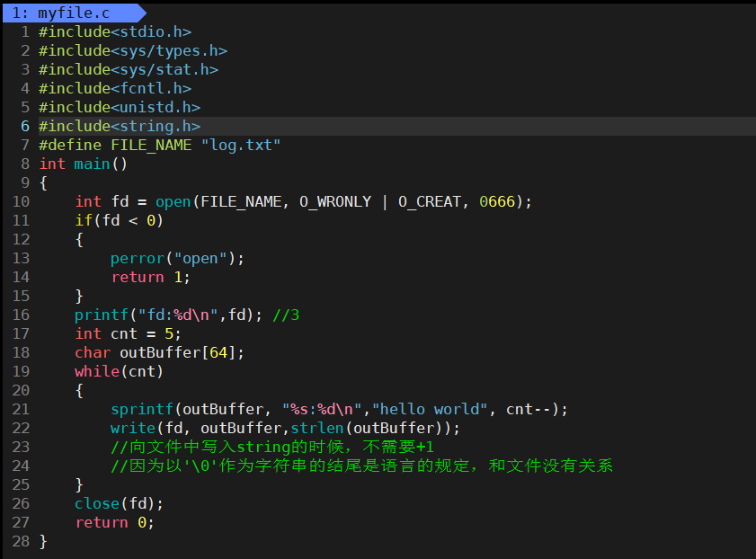Place cursor on the main function name
Viewport: 756px width, 559px height.
tap(92, 164)
